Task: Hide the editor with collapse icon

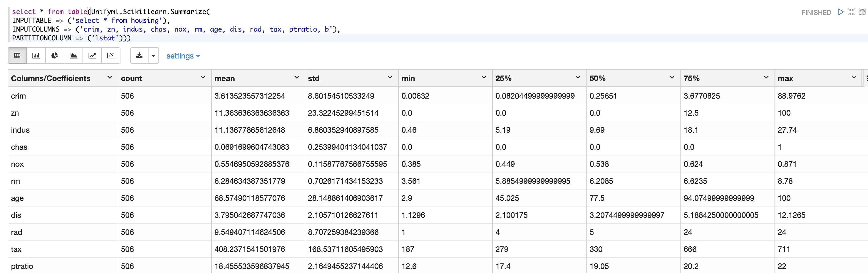Action: click(851, 12)
